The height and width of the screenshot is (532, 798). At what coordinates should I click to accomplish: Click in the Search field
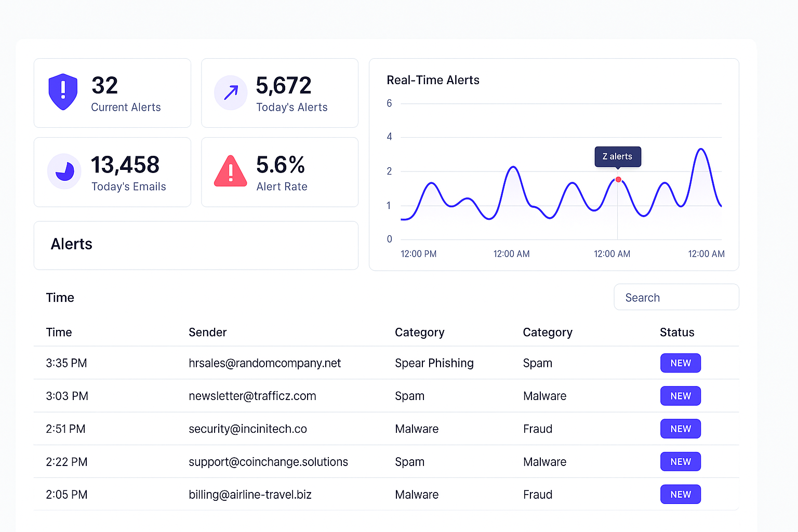point(676,297)
